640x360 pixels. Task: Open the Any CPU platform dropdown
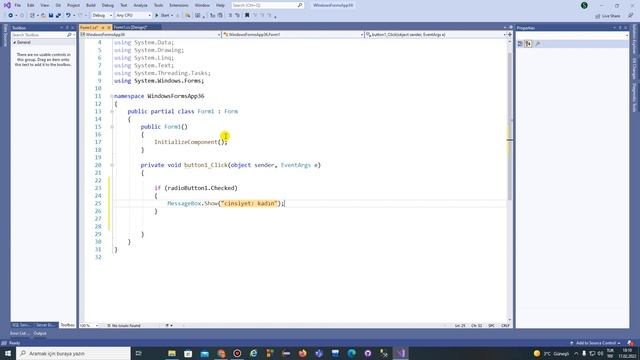[x=133, y=16]
